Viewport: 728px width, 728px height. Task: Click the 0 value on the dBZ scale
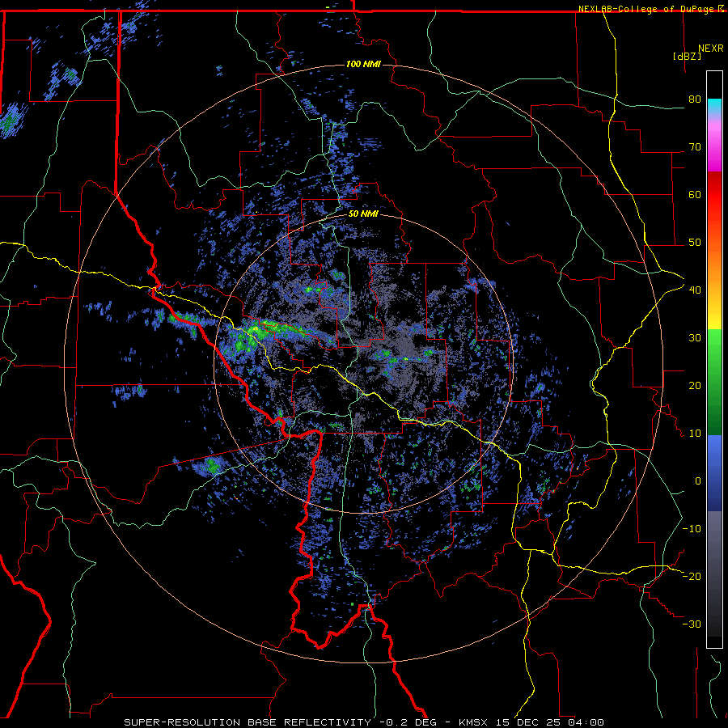point(698,481)
